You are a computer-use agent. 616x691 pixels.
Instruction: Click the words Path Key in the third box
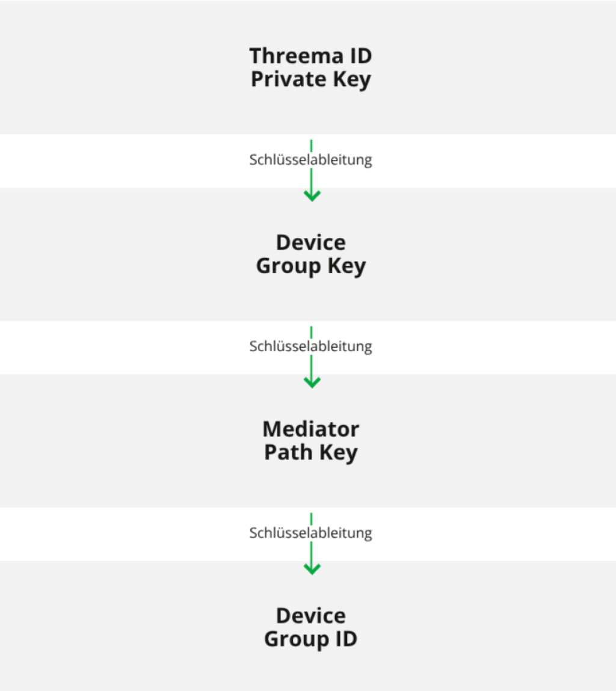point(311,453)
